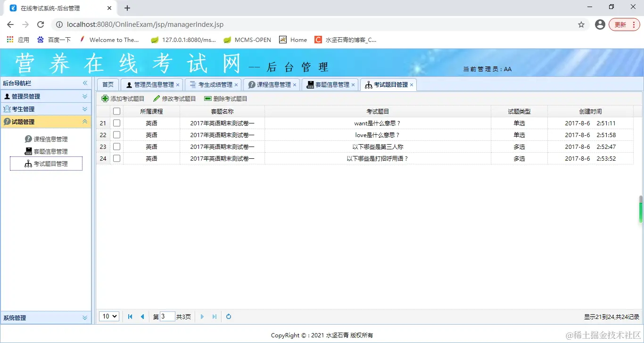Click the page number input field

point(168,316)
